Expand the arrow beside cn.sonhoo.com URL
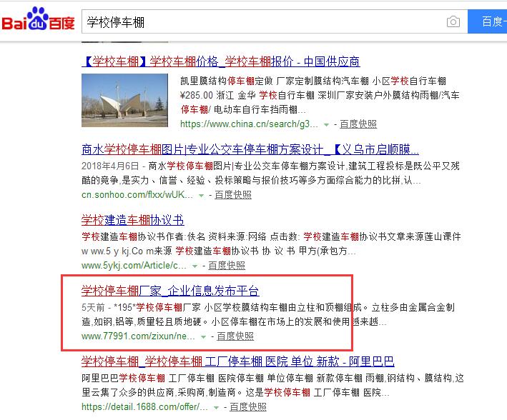This screenshot has width=507, height=420. click(202, 195)
